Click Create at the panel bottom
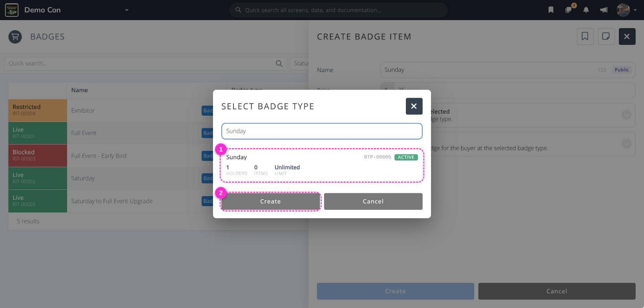644x308 pixels. 395,291
